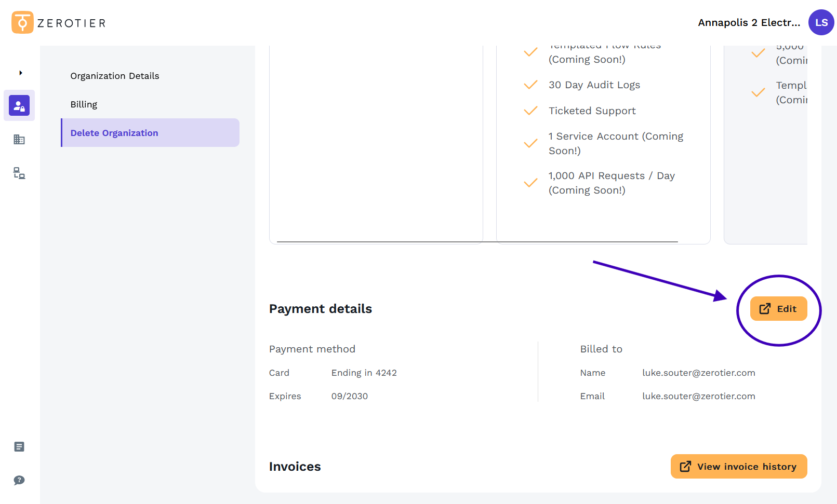Select the organizations building icon in sidebar
This screenshot has height=504, width=837.
(x=19, y=139)
